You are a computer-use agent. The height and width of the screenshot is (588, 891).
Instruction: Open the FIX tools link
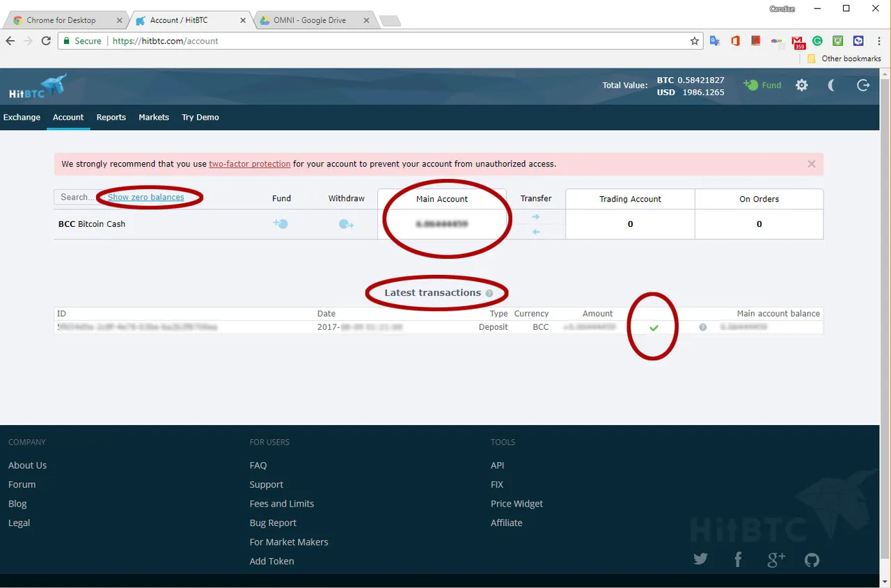click(496, 484)
